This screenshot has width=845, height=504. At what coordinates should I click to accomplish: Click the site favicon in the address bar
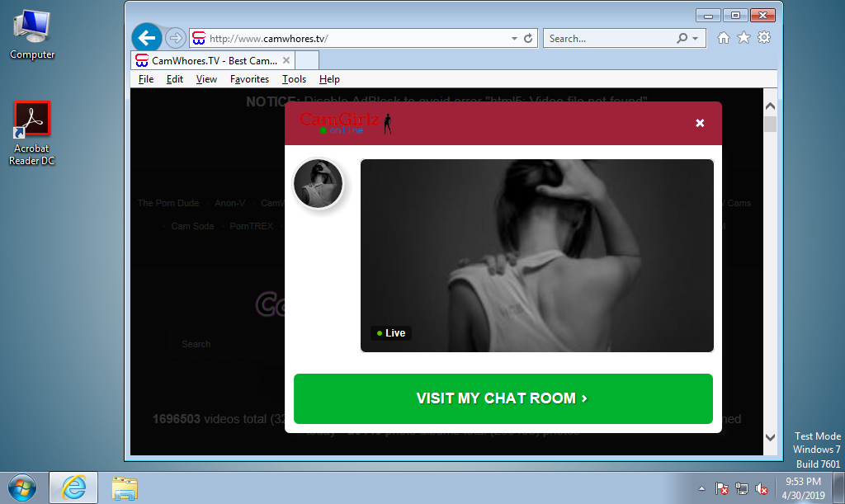tap(199, 38)
